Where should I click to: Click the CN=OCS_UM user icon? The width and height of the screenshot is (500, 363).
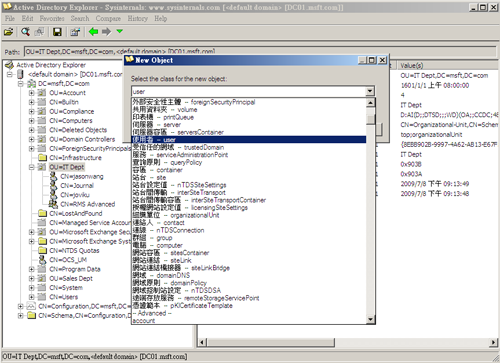pyautogui.click(x=42, y=259)
